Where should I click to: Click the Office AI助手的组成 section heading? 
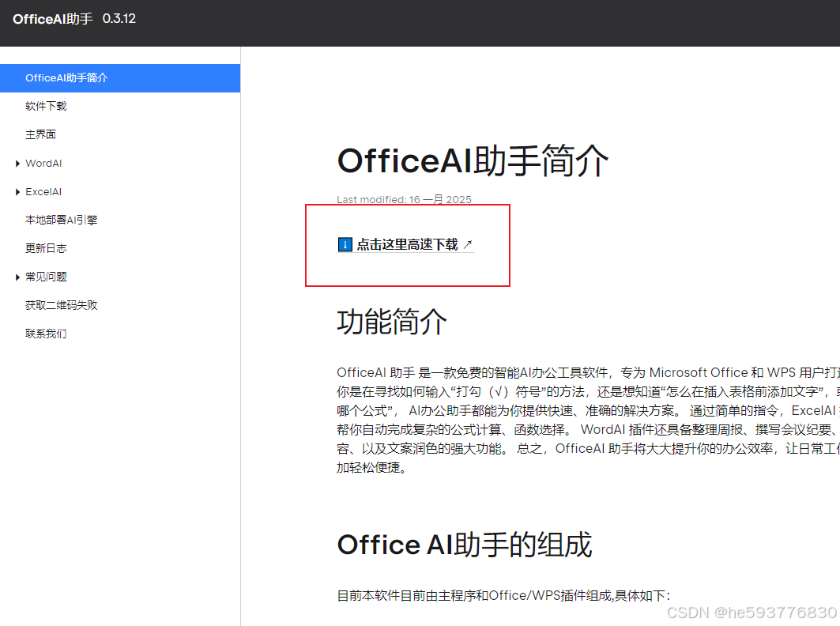tap(464, 545)
